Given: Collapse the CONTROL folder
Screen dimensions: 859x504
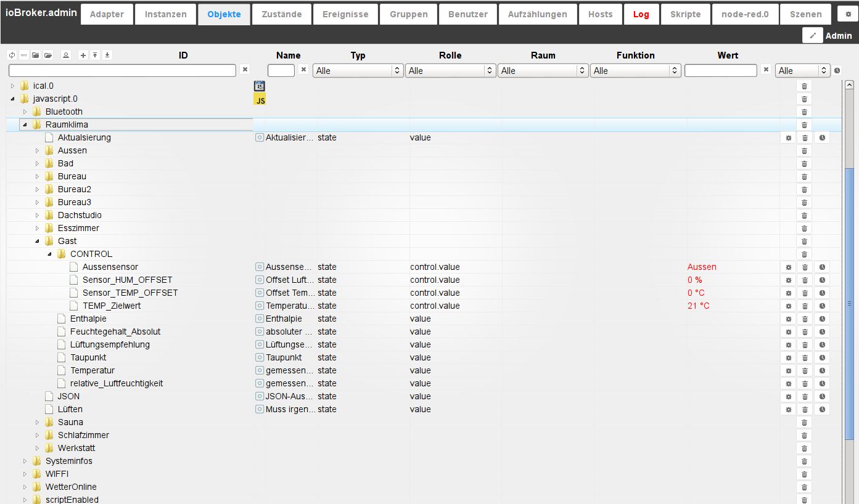Looking at the screenshot, I should (49, 254).
